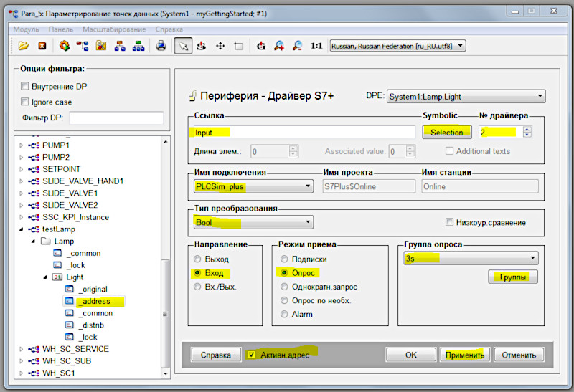Click the open folder toolbar icon

(24, 46)
